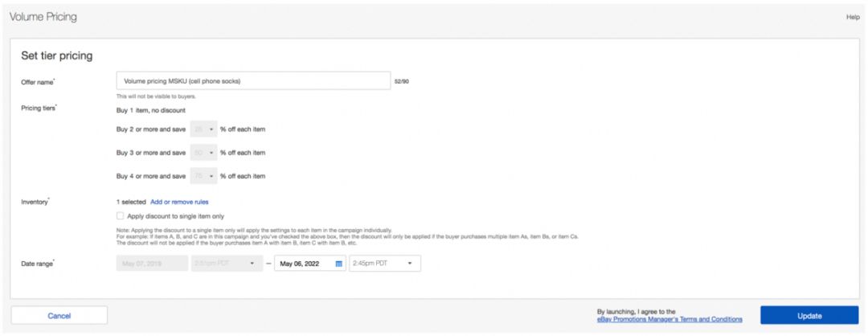Click the Volume Pricing page title
Screen dimensions: 868x336
[43, 17]
